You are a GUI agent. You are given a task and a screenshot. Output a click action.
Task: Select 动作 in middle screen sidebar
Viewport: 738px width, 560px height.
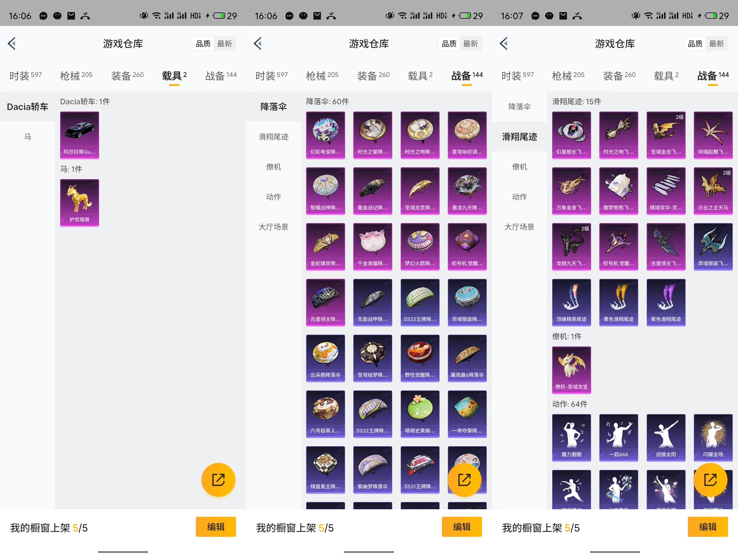(x=274, y=197)
